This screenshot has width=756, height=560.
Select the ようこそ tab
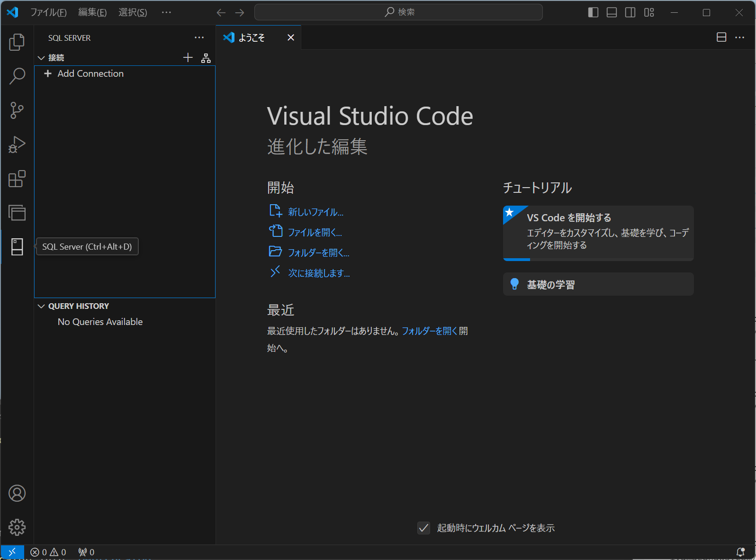tap(251, 38)
